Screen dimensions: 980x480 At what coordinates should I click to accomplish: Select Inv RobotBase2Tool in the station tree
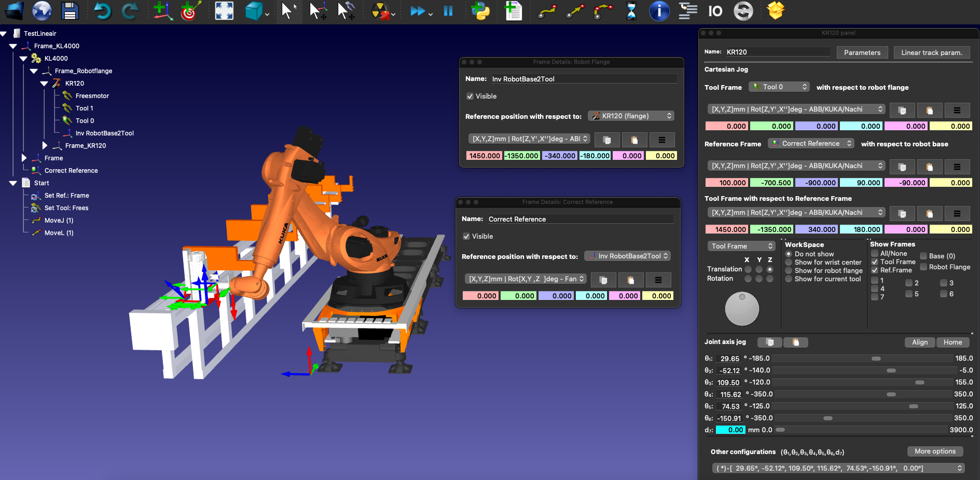[x=104, y=133]
